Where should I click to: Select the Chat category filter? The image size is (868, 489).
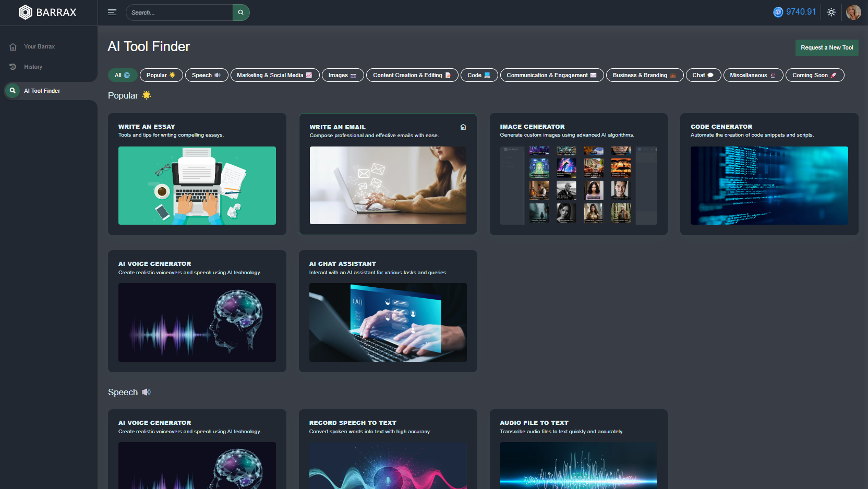(704, 75)
